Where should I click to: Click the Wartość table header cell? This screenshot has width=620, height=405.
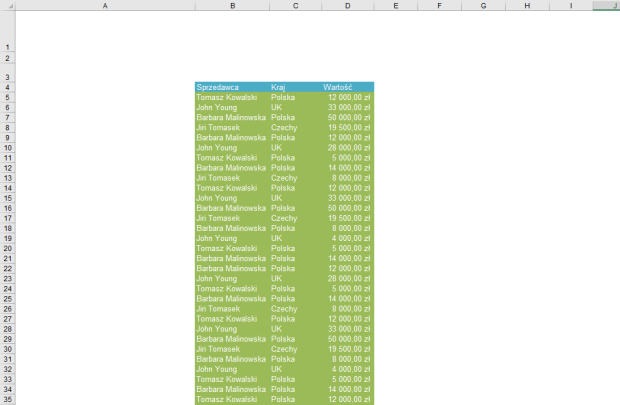click(x=347, y=87)
